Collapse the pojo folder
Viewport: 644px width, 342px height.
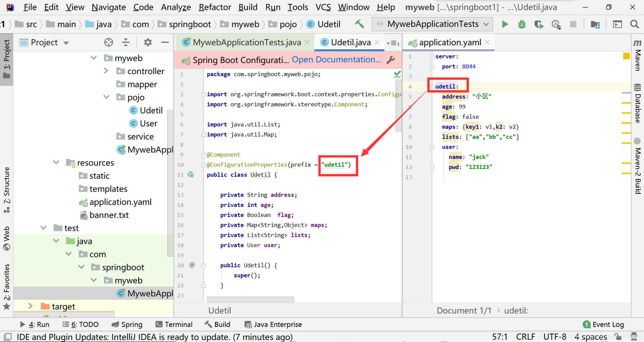[x=106, y=97]
